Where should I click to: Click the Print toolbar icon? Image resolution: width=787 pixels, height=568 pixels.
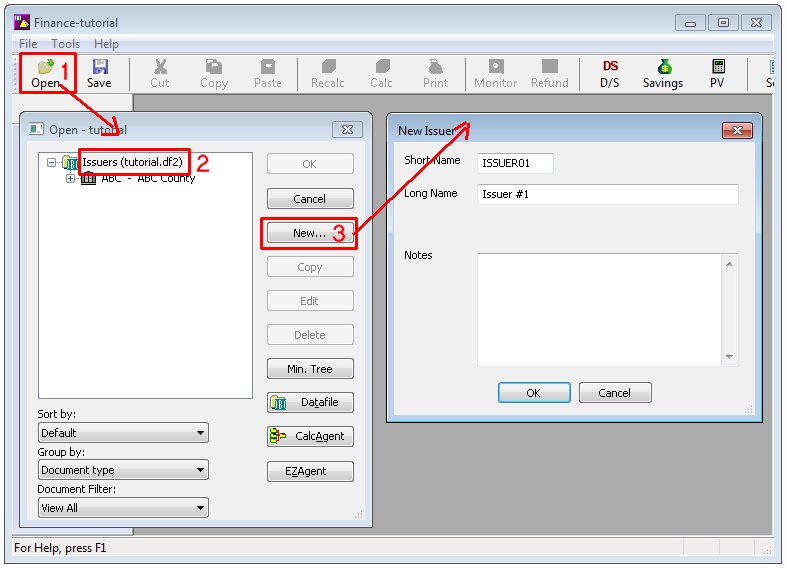(x=435, y=68)
